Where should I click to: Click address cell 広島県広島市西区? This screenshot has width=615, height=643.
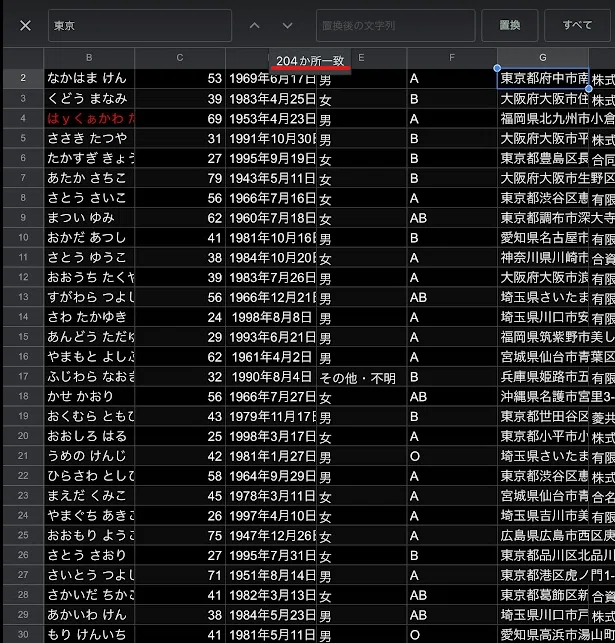556,535
